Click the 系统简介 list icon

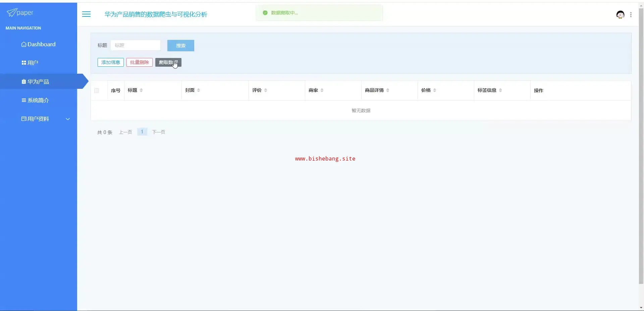24,100
